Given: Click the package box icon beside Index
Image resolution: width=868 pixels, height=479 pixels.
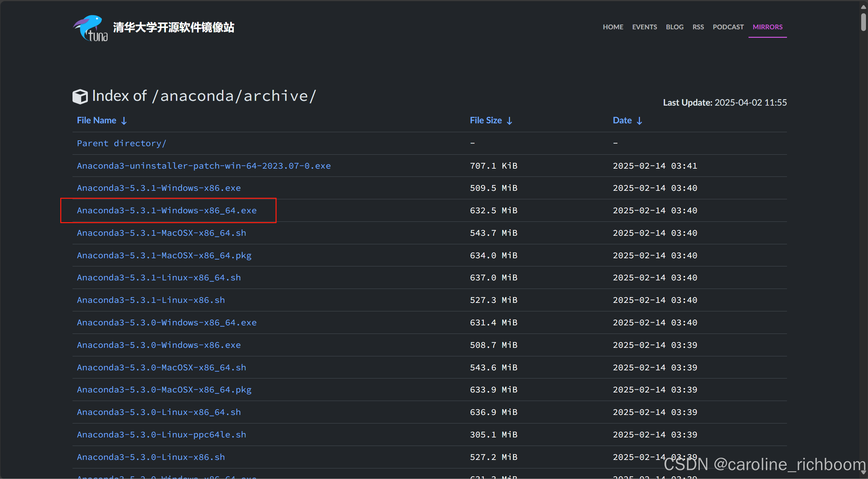Looking at the screenshot, I should click(x=80, y=97).
